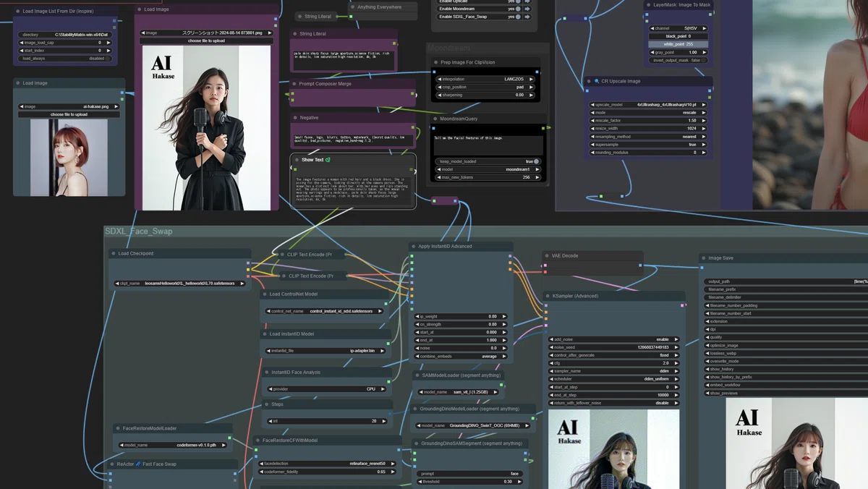Screen dimensions: 868x489
Task: Click collapse dot of Load Checkpoint node
Action: click(x=114, y=254)
